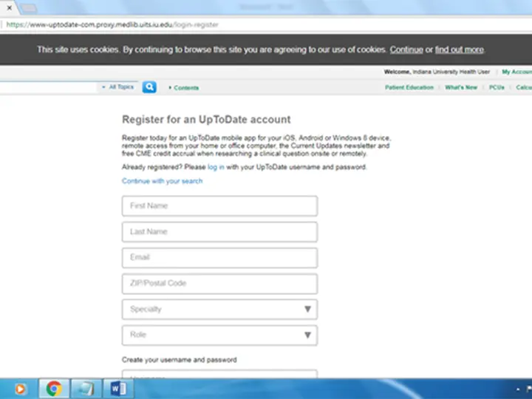Screen dimensions: 532x399
Task: Open Word from the taskbar
Action: pyautogui.click(x=118, y=389)
